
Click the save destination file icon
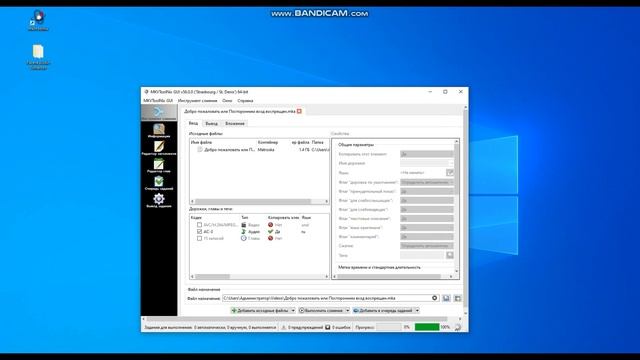click(446, 298)
